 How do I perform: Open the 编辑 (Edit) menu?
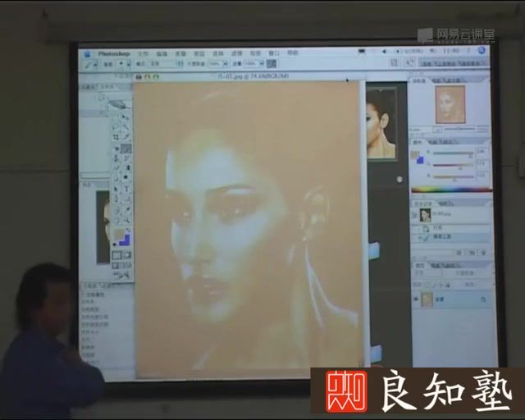pyautogui.click(x=162, y=53)
